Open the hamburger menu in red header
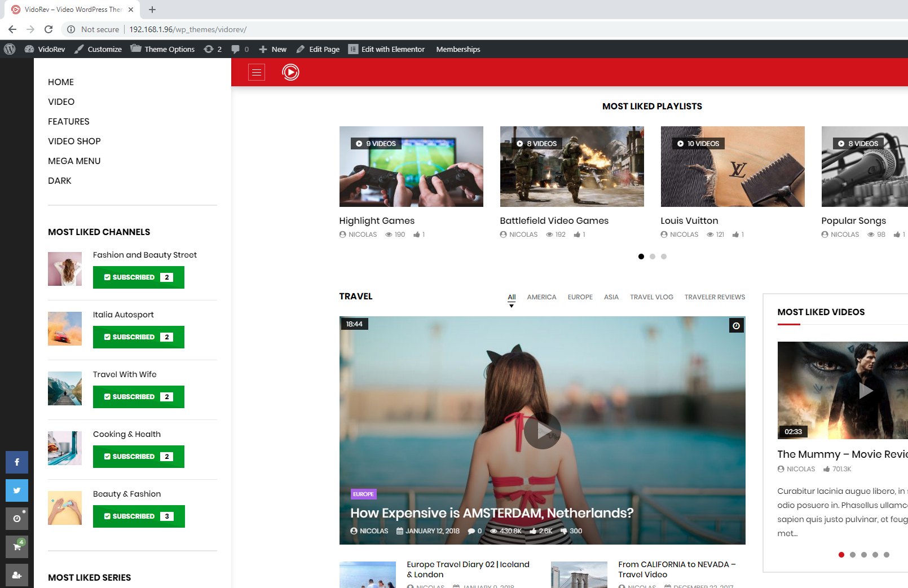Viewport: 908px width, 588px height. (x=257, y=72)
